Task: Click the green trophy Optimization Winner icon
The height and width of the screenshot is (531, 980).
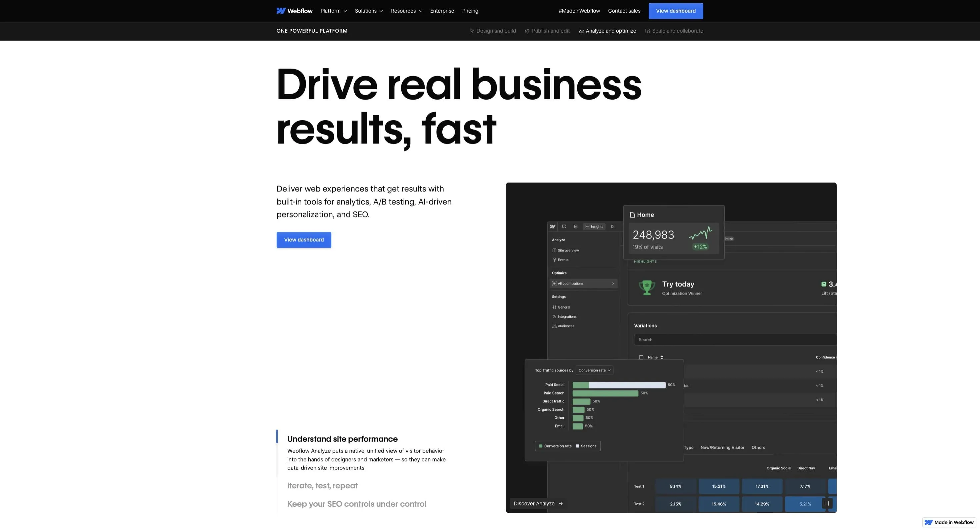Action: point(646,287)
